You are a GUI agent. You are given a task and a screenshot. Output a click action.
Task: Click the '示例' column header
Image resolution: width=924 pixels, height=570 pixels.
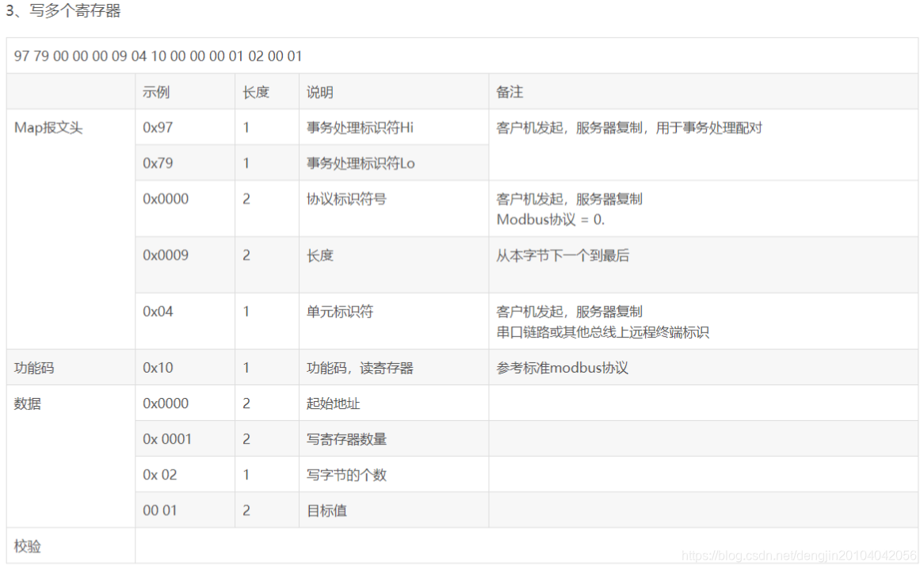pyautogui.click(x=156, y=92)
